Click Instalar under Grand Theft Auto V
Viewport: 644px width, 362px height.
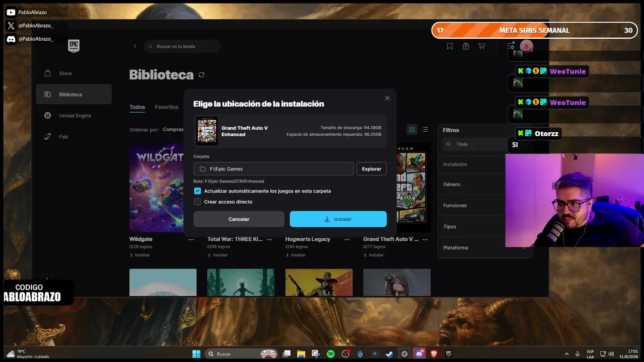(374, 255)
